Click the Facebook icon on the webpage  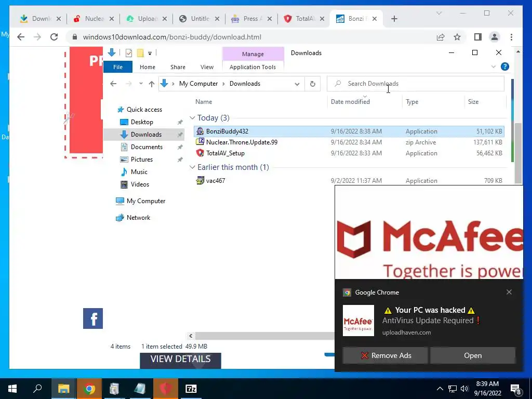point(93,318)
